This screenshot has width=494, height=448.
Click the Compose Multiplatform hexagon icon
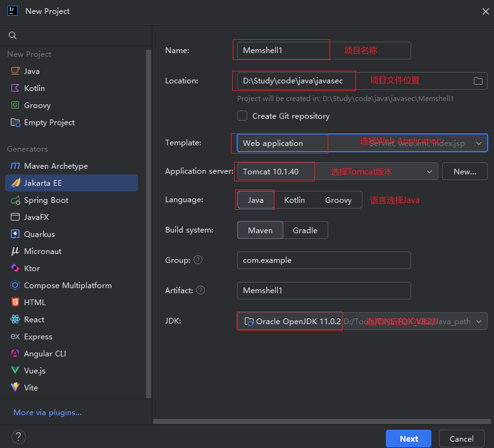click(x=15, y=285)
